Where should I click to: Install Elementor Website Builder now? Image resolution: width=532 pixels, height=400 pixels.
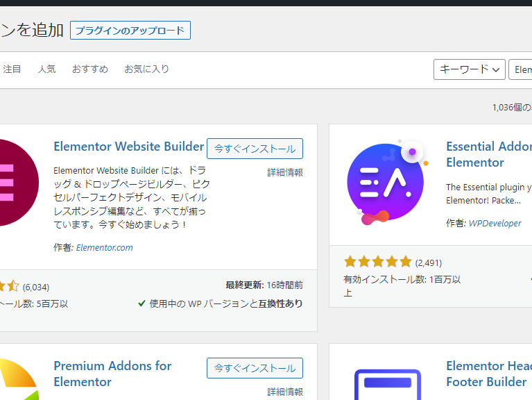pyautogui.click(x=255, y=149)
